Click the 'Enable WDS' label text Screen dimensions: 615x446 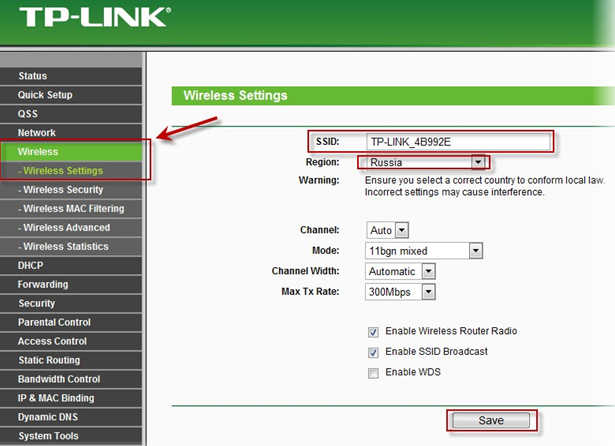pos(413,372)
